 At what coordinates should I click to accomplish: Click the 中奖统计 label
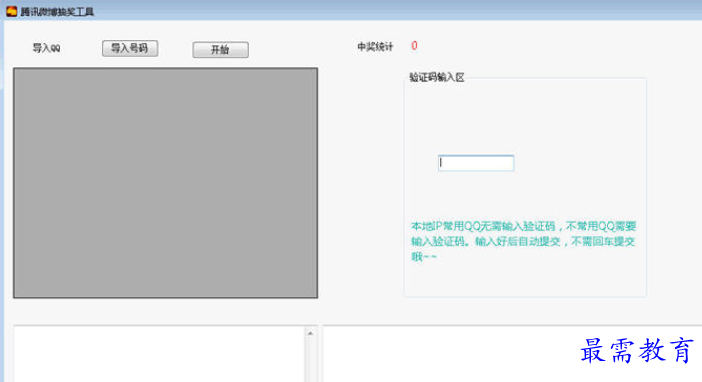pyautogui.click(x=375, y=47)
